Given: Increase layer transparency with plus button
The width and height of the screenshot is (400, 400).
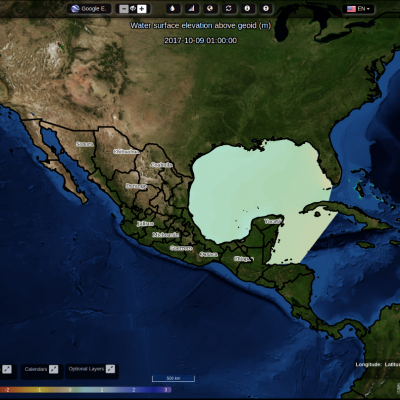Looking at the screenshot, I should [142, 9].
